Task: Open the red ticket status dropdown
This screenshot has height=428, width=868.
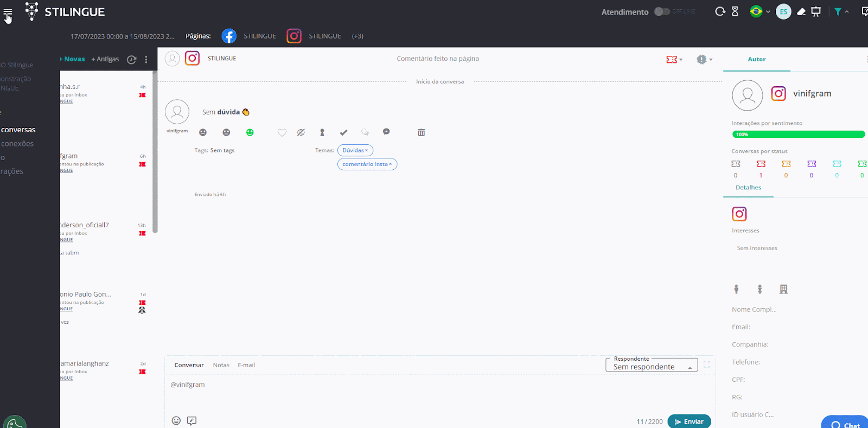Action: point(674,59)
